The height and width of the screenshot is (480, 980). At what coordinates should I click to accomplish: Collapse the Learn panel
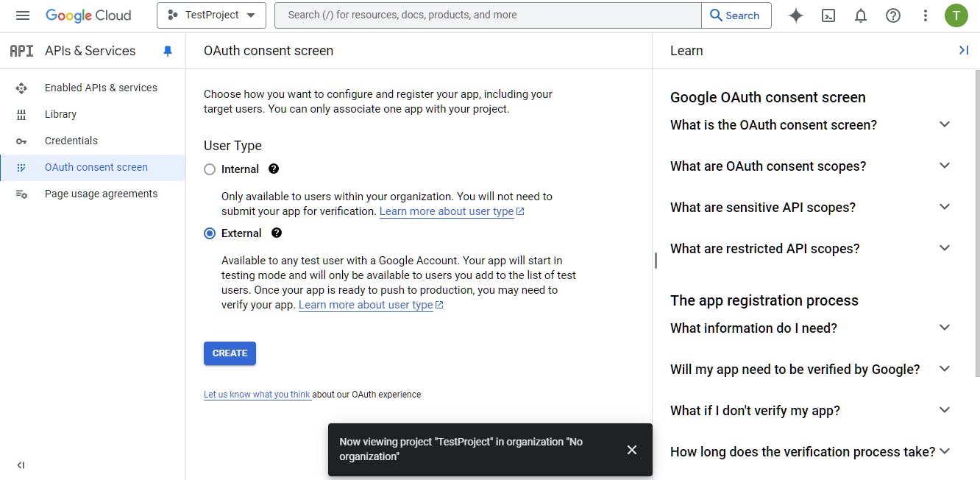click(x=963, y=50)
